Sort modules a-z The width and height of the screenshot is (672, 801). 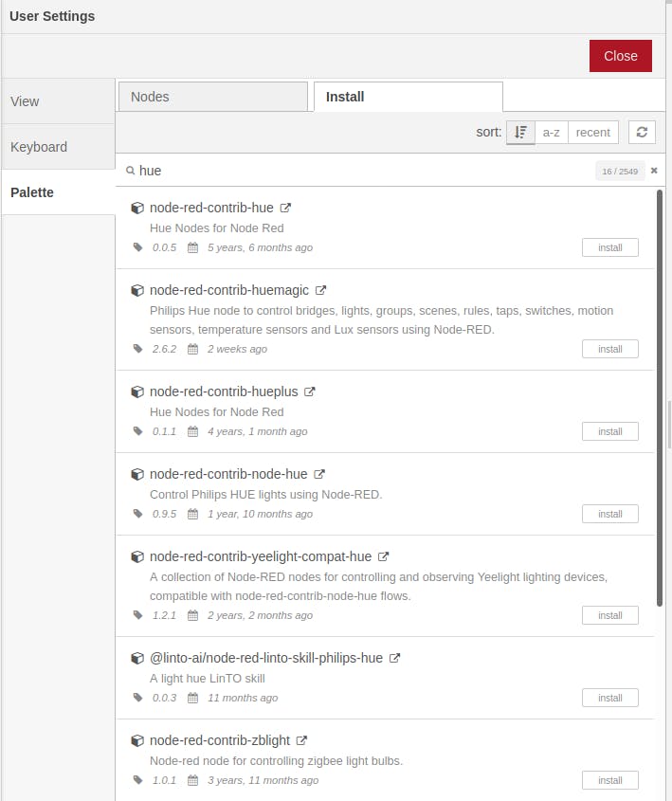pos(551,133)
